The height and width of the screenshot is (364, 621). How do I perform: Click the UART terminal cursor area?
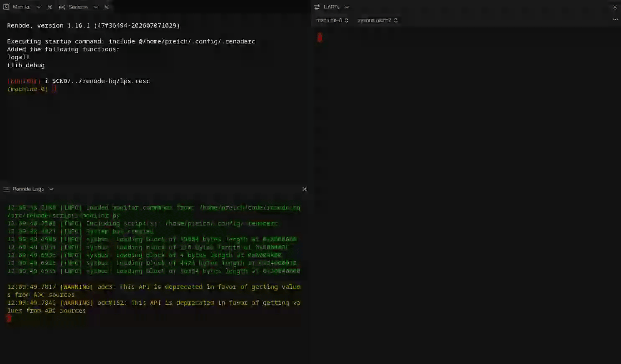click(x=320, y=38)
